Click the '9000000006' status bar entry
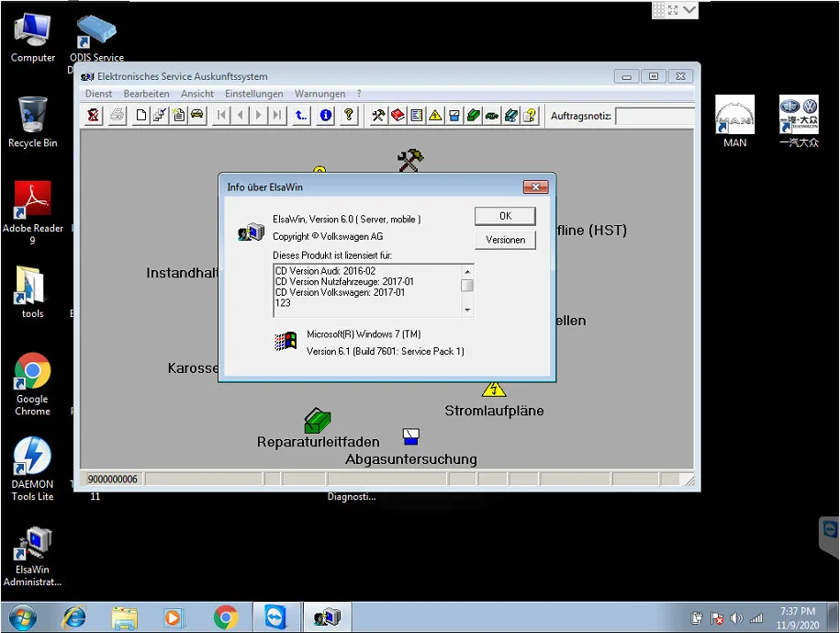 click(113, 480)
